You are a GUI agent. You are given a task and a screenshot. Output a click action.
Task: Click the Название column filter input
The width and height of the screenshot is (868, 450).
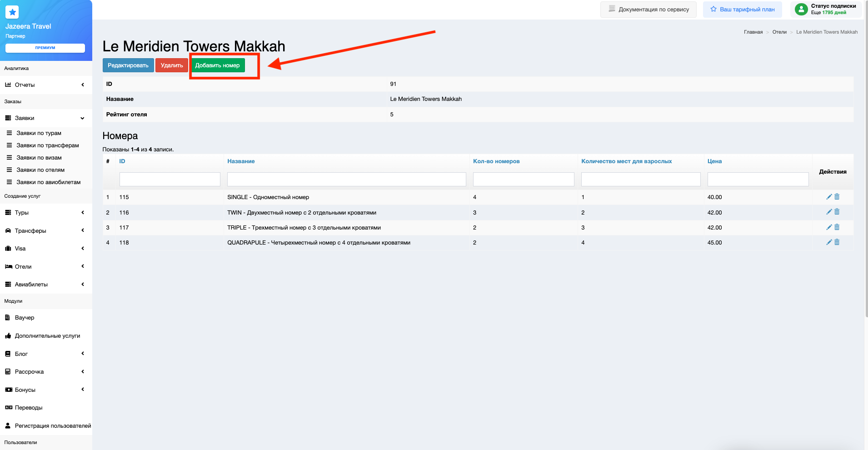coord(346,179)
